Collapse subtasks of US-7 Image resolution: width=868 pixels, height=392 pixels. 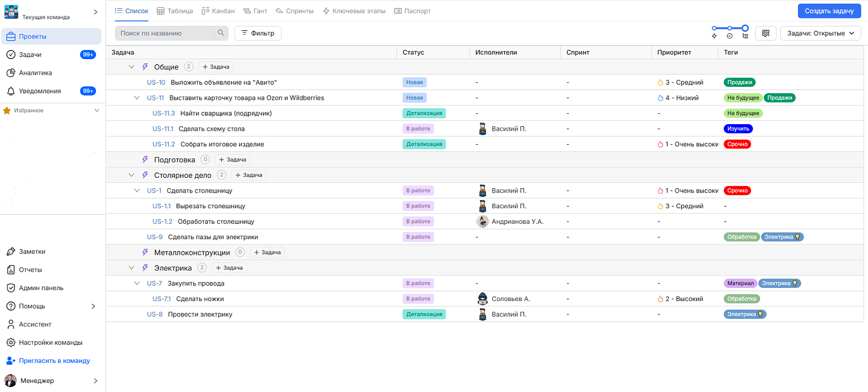[137, 283]
